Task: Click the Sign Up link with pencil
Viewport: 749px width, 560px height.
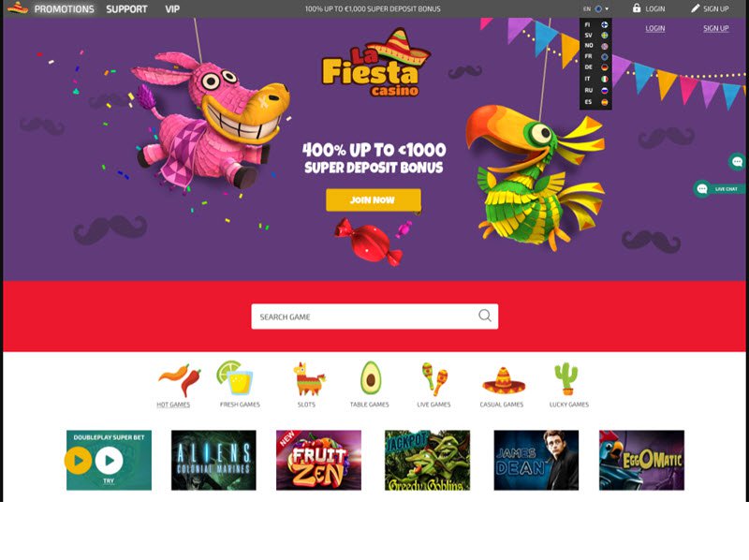Action: tap(710, 8)
